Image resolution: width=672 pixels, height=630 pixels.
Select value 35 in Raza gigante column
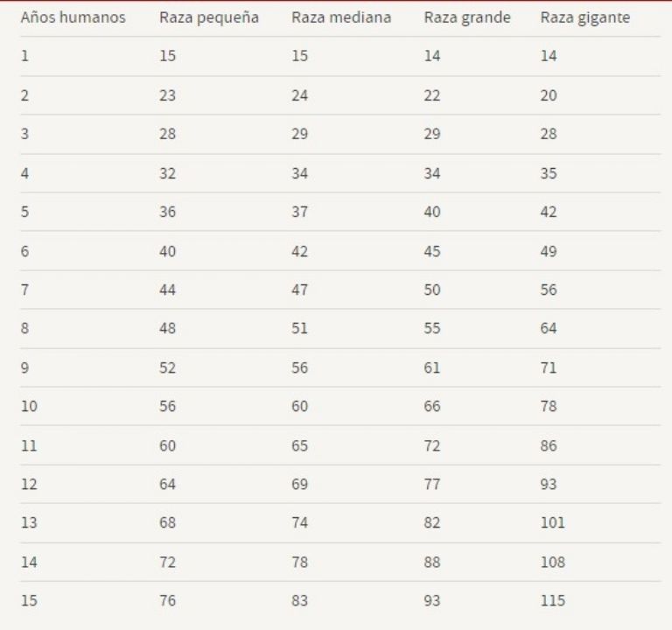tap(548, 173)
